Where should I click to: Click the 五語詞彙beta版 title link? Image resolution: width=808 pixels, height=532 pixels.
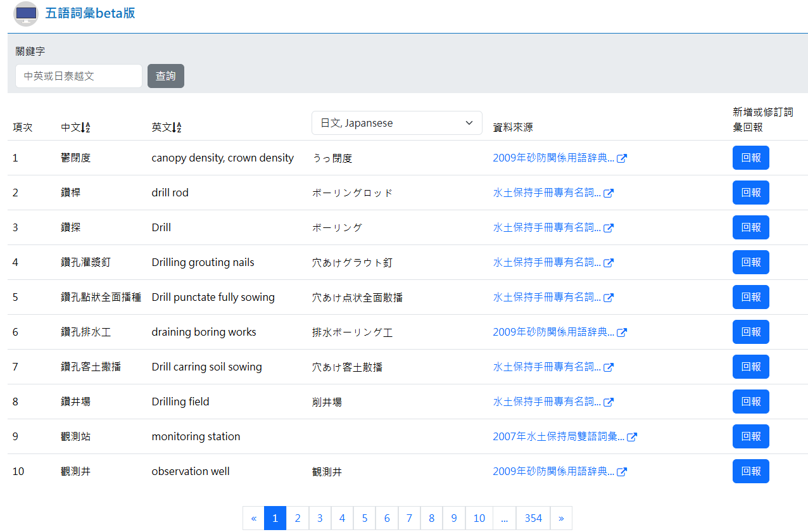[x=91, y=13]
